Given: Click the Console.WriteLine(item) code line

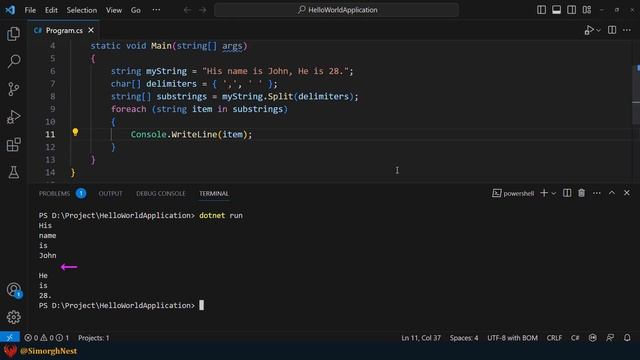Looking at the screenshot, I should tap(191, 134).
